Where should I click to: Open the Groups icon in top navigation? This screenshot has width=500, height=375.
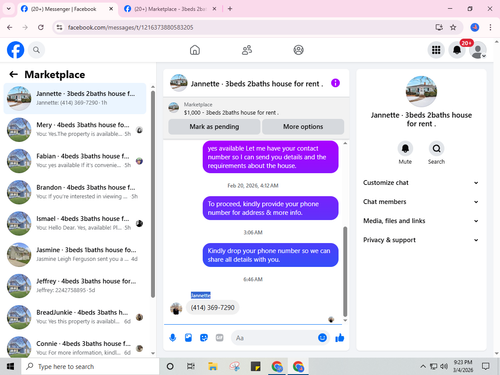298,50
